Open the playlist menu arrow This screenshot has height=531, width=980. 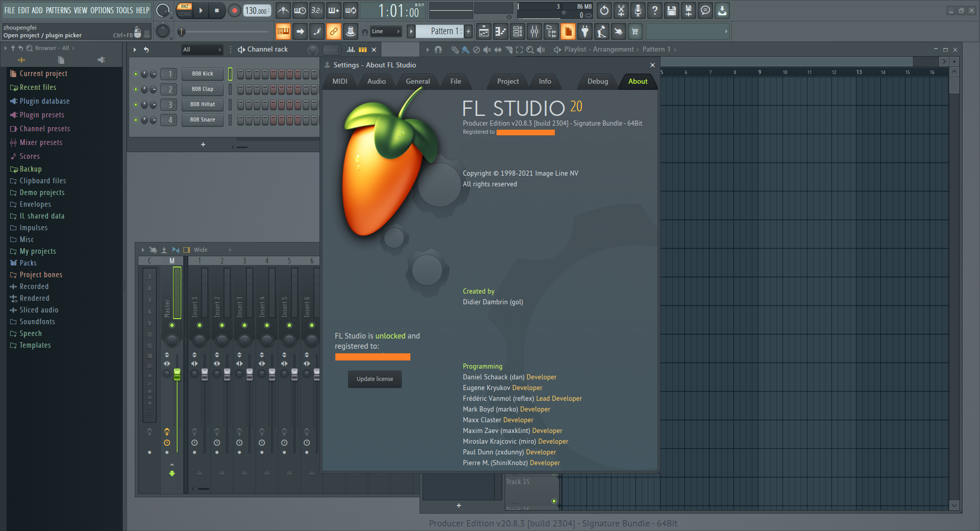coord(428,50)
